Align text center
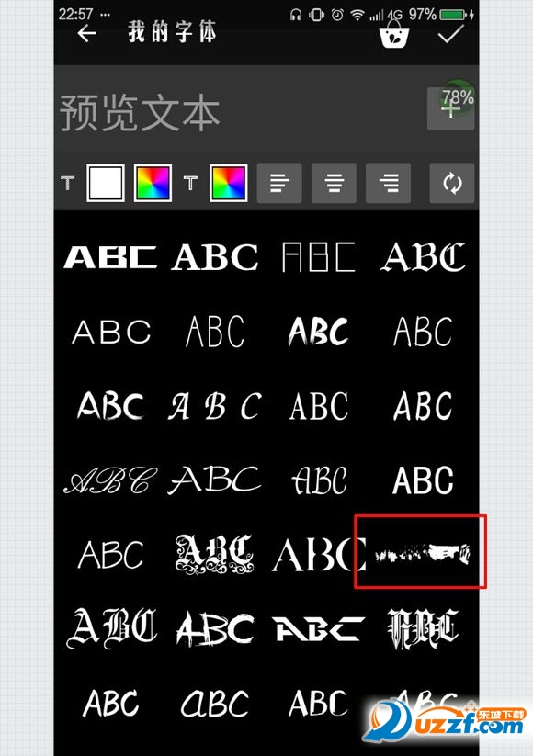This screenshot has width=533, height=756. tap(334, 183)
